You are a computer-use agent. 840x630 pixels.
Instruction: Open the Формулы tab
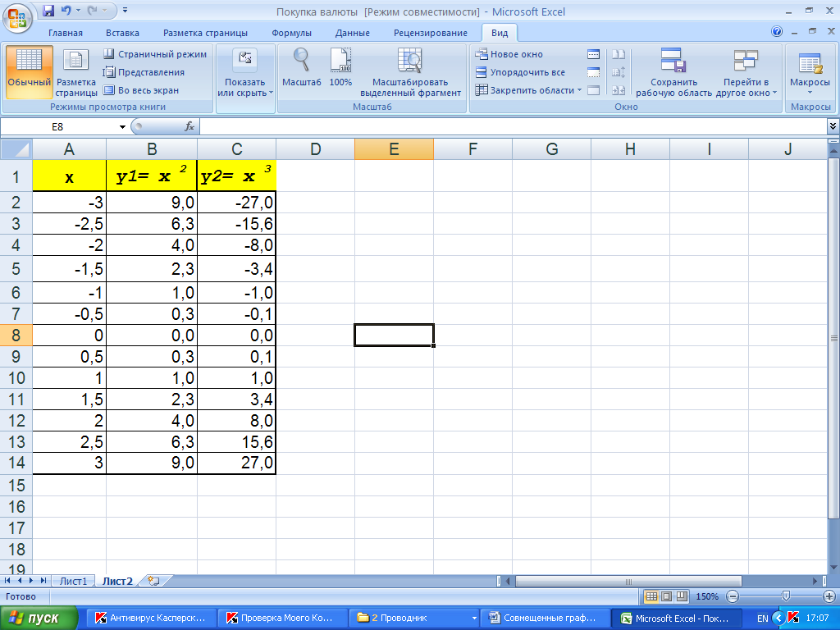click(x=291, y=33)
